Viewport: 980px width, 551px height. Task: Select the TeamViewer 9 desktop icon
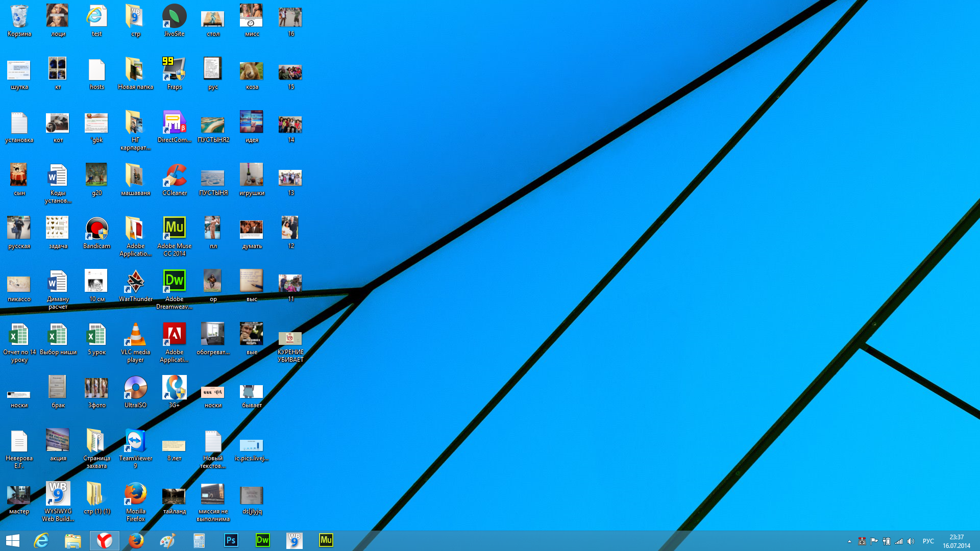tap(135, 441)
